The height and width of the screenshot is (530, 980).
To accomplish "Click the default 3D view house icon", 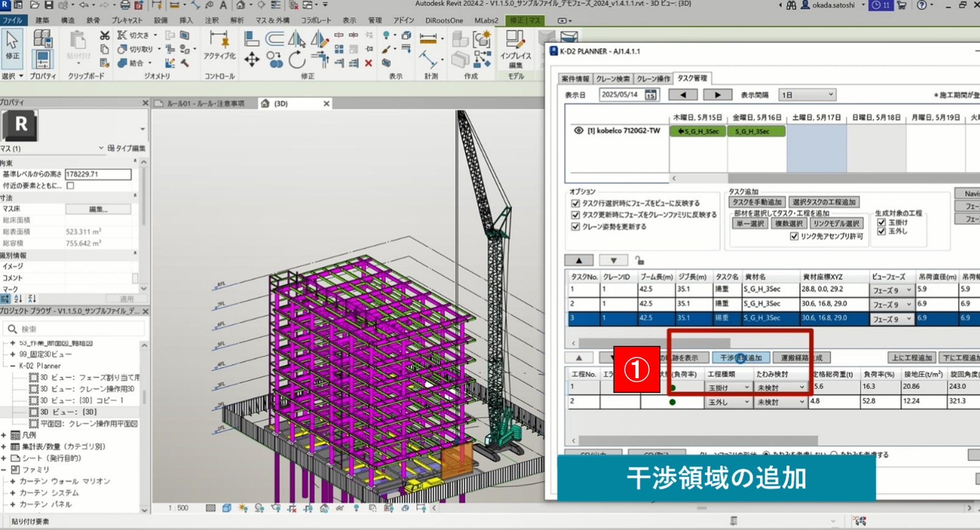I will [241, 5].
